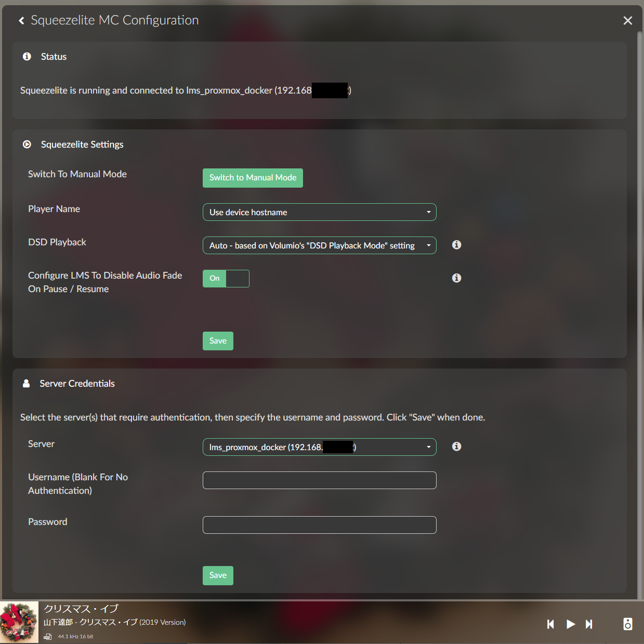
Task: Close the Squeezelite MC Configuration dialog
Action: 628,20
